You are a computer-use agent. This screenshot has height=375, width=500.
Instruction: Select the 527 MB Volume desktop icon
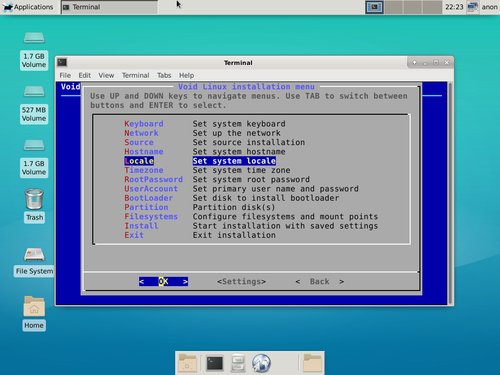34,104
